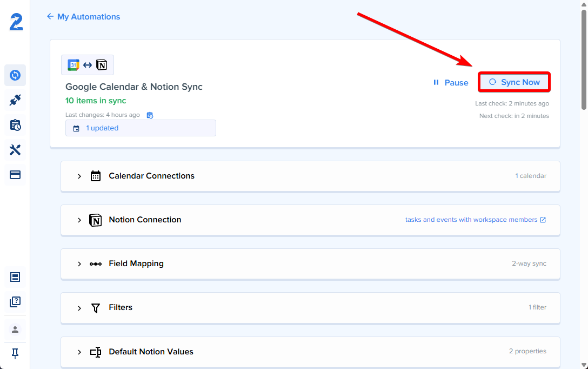
Task: Click the vertical scrollbar thumb
Action: tap(584, 60)
